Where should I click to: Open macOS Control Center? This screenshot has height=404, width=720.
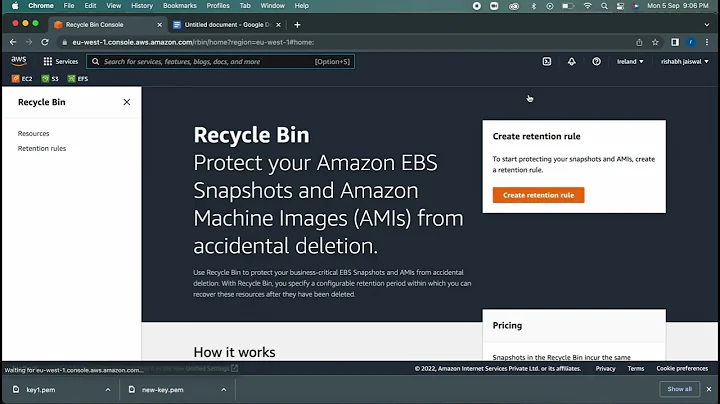pyautogui.click(x=620, y=6)
